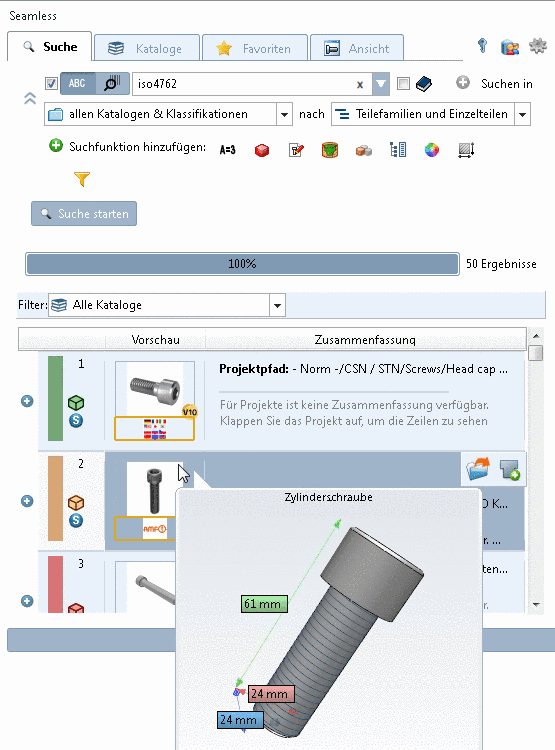Add small parts assembly search icon
This screenshot has height=750, width=555.
(x=364, y=151)
